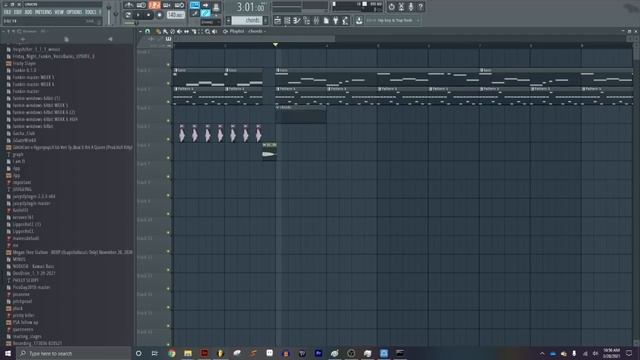Toggle wait for input before recording
The height and width of the screenshot is (360, 640).
pos(142,5)
